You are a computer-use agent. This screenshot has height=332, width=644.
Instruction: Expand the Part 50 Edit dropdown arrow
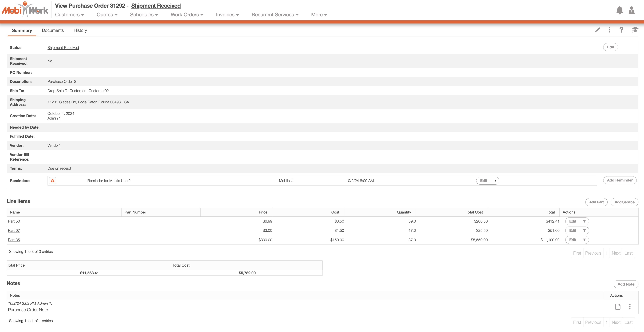point(584,221)
